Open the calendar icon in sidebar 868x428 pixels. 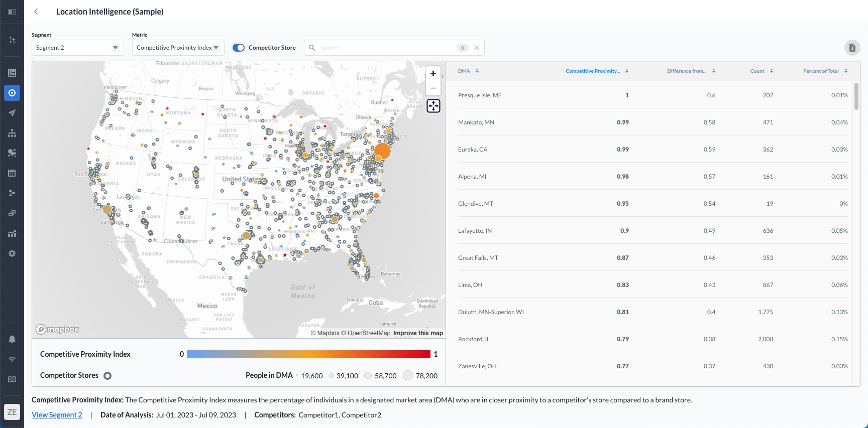tap(12, 173)
